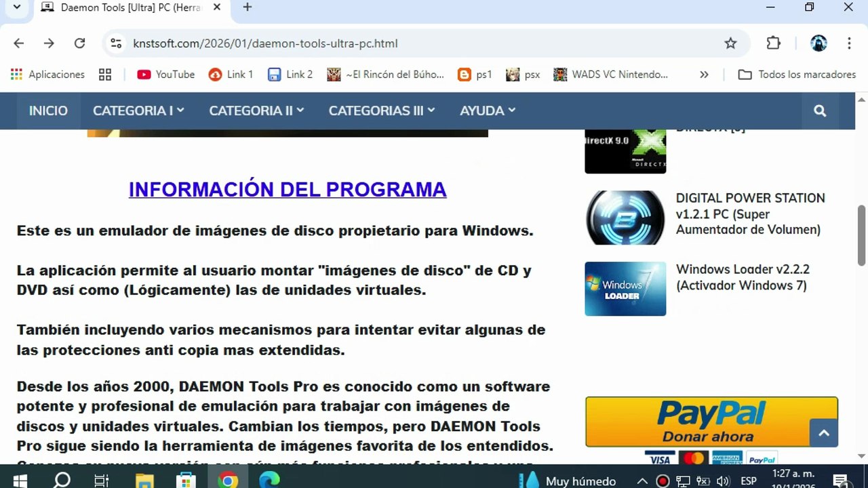Open the Chrome profile avatar

pos(818,43)
